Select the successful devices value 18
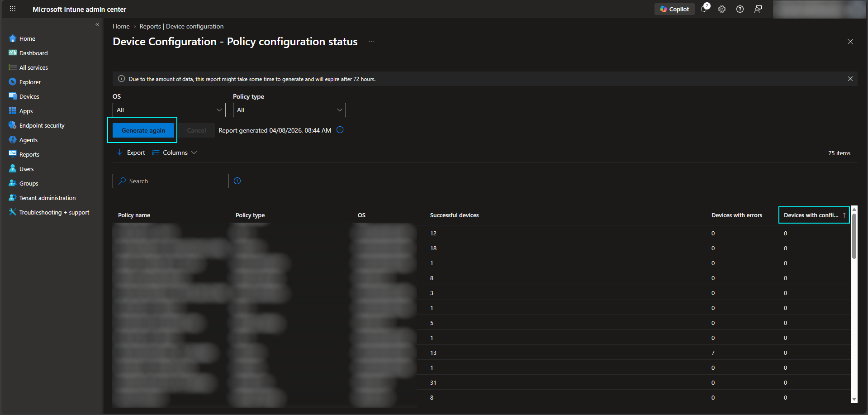Image resolution: width=868 pixels, height=415 pixels. (x=433, y=248)
